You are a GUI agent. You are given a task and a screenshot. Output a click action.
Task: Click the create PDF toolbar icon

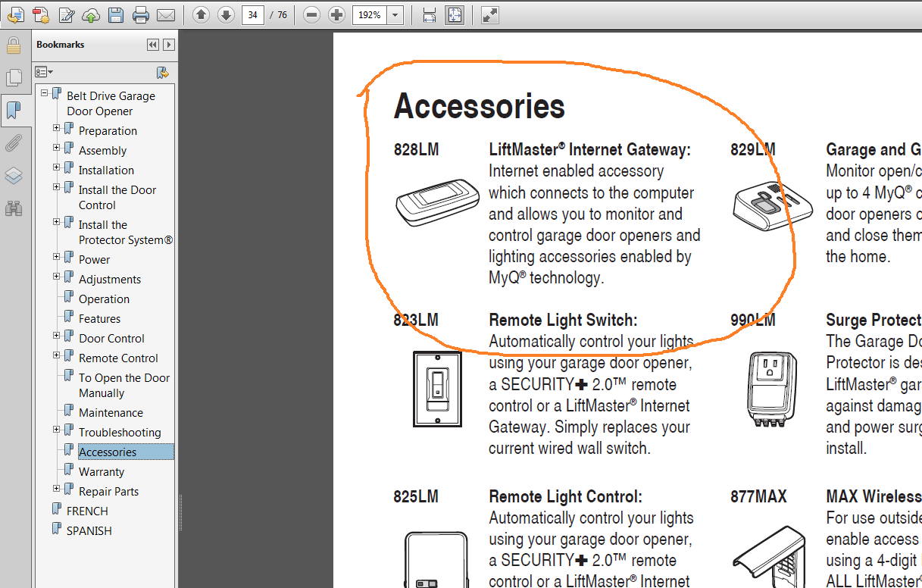point(41,14)
